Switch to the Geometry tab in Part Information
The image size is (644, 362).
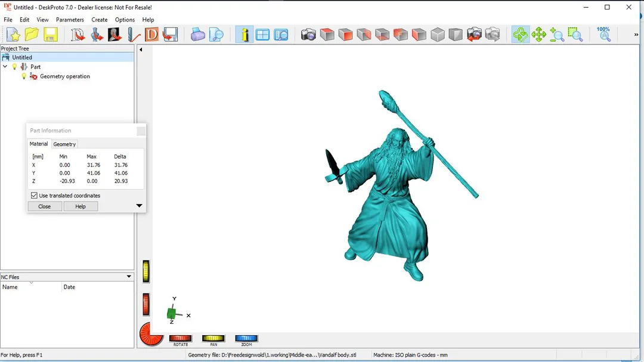(64, 144)
